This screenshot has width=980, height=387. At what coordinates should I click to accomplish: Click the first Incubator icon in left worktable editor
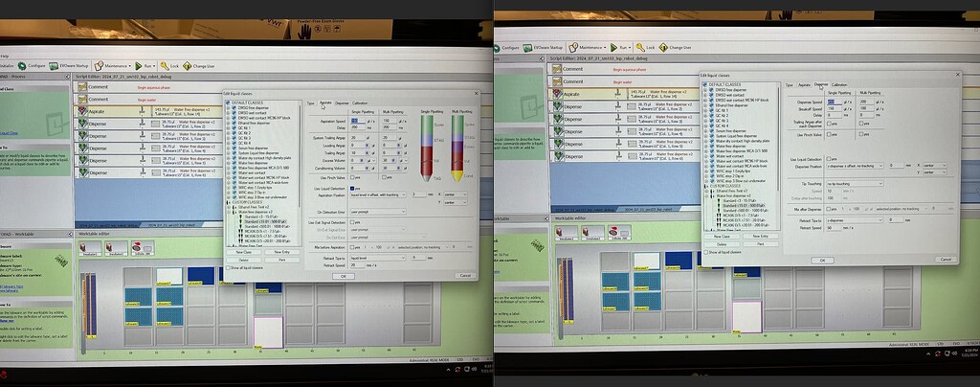pos(89,249)
